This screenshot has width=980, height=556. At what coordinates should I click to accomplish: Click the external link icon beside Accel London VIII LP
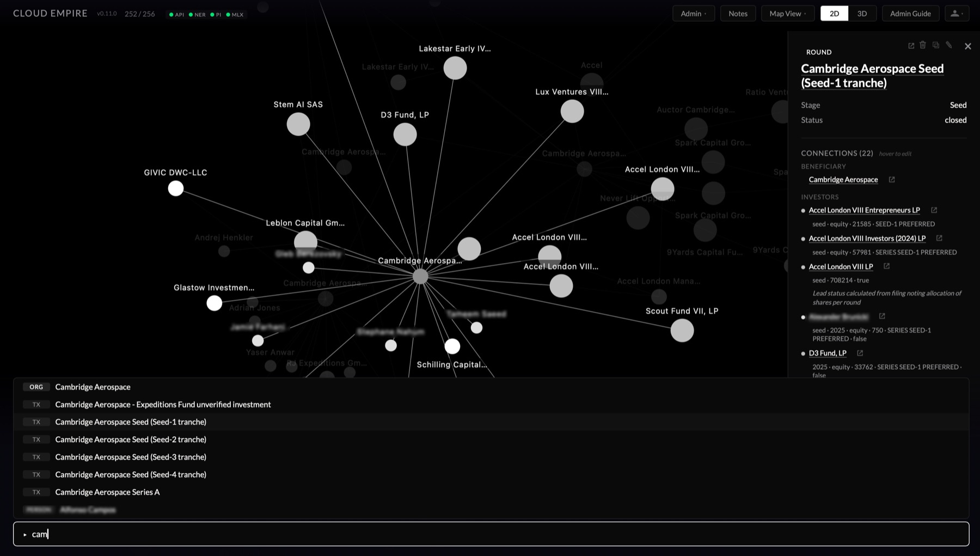886,266
